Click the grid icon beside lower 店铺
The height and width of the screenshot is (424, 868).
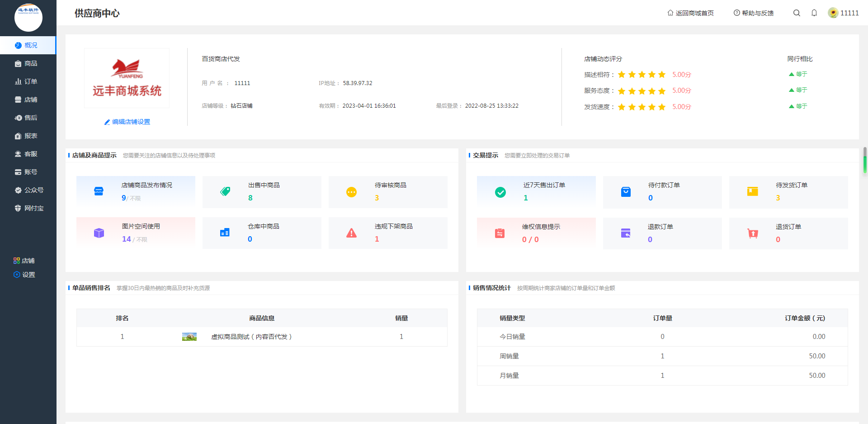[x=17, y=261]
